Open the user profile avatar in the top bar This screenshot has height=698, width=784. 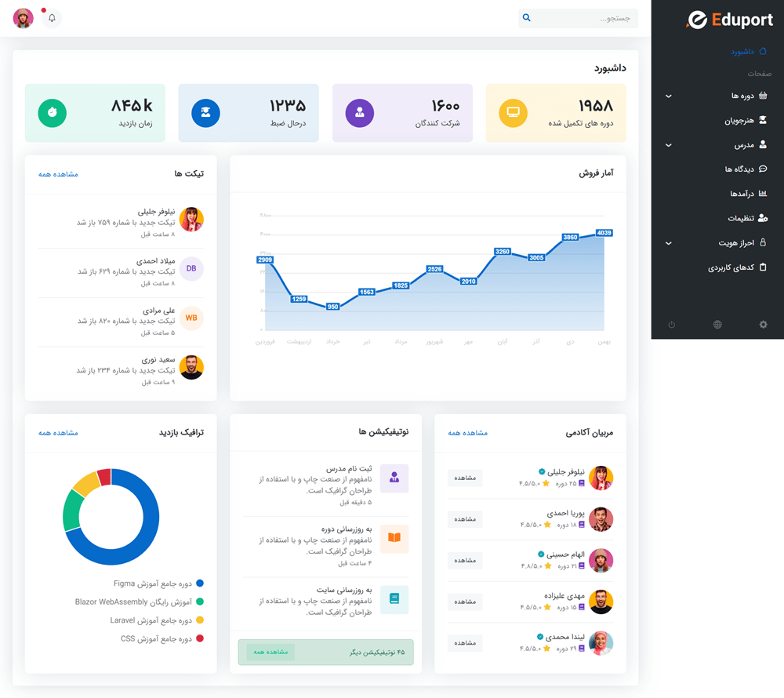pos(24,18)
